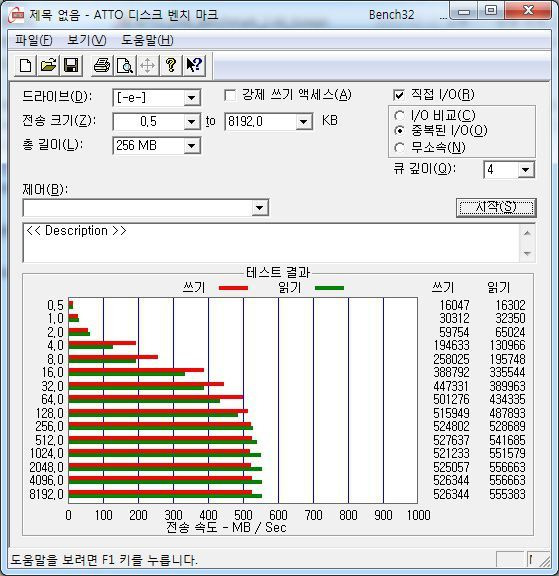Screen dimensions: 559x576
Task: Click the read value 528689
Action: tap(507, 426)
